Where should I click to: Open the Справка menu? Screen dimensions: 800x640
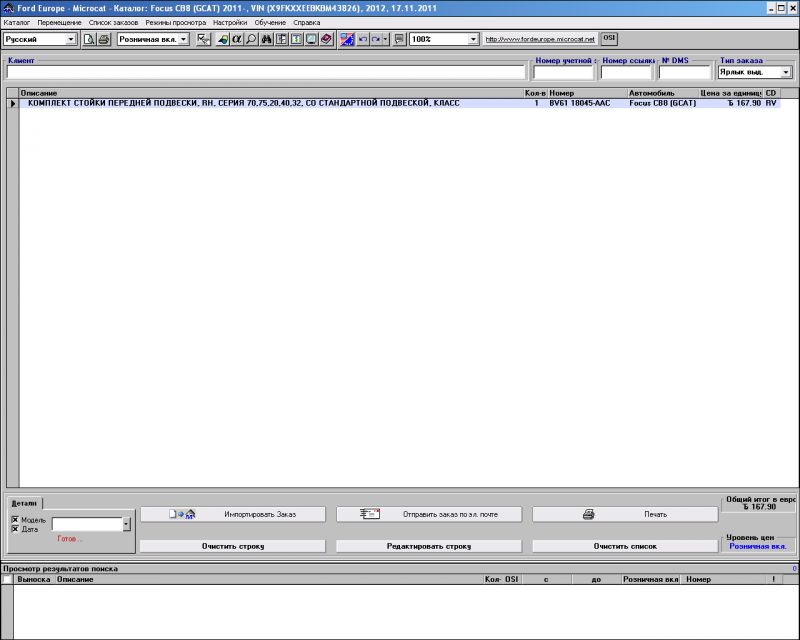click(307, 22)
